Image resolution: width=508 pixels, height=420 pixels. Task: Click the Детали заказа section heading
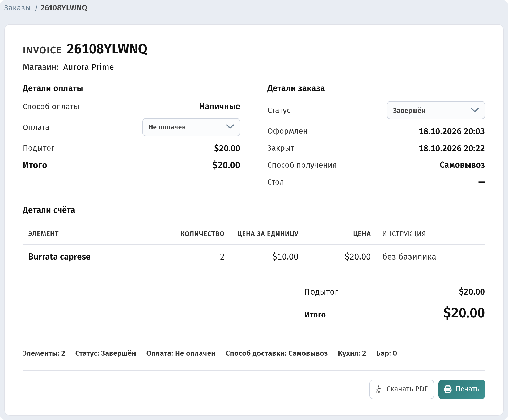click(x=296, y=88)
